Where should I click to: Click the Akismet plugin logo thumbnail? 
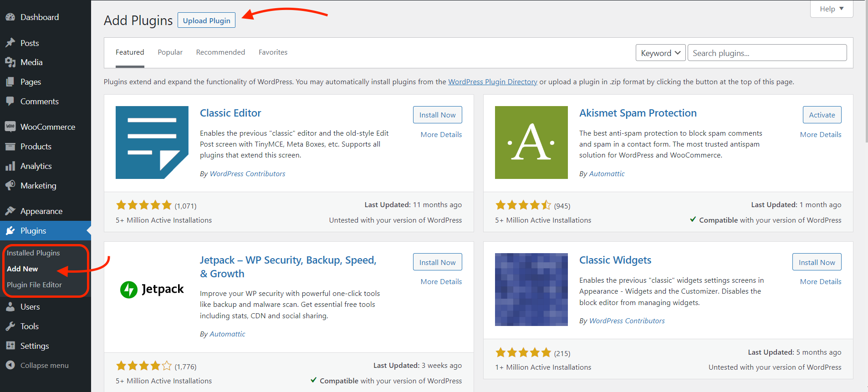click(531, 143)
